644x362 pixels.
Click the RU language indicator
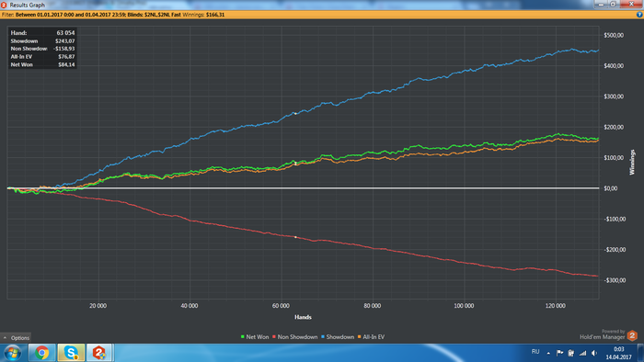click(x=535, y=352)
